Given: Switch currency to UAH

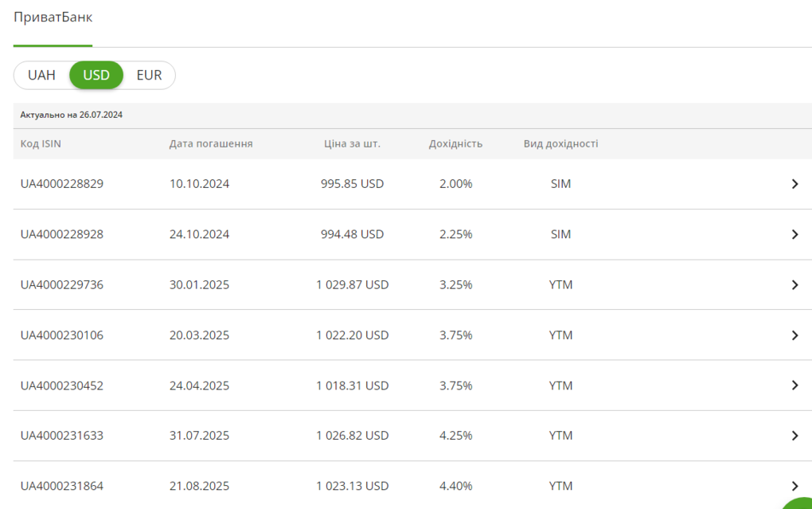Looking at the screenshot, I should coord(41,76).
